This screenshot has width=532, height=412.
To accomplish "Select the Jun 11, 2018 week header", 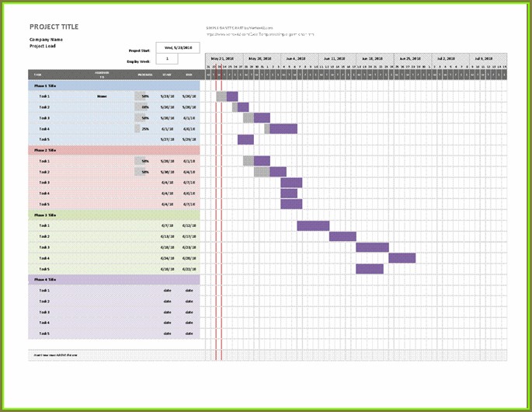I will (x=337, y=58).
